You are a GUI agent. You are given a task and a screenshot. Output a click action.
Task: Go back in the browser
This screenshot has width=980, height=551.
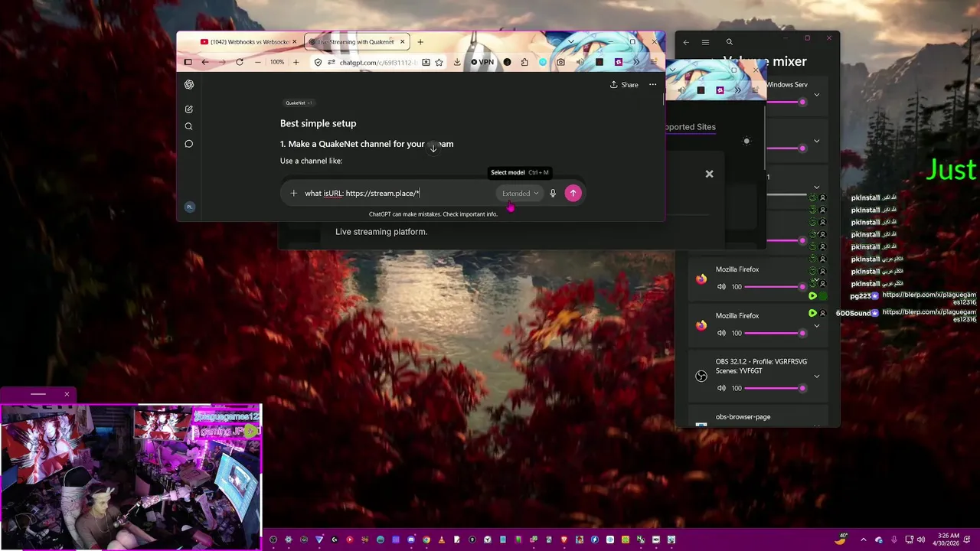click(x=205, y=62)
